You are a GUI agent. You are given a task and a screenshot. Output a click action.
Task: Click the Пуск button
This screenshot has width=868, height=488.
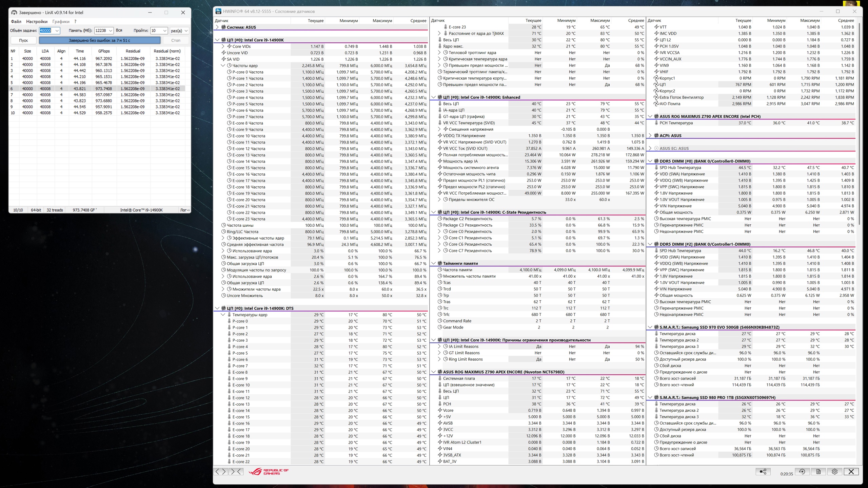(23, 40)
